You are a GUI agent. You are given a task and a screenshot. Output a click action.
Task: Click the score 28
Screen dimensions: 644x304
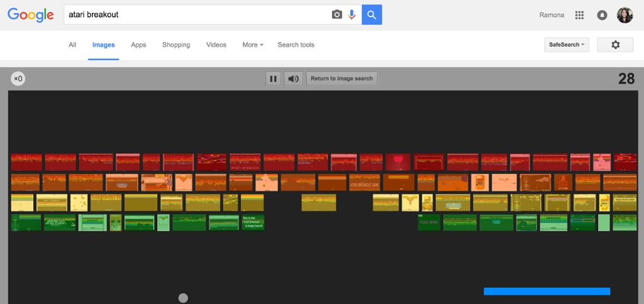tap(626, 79)
